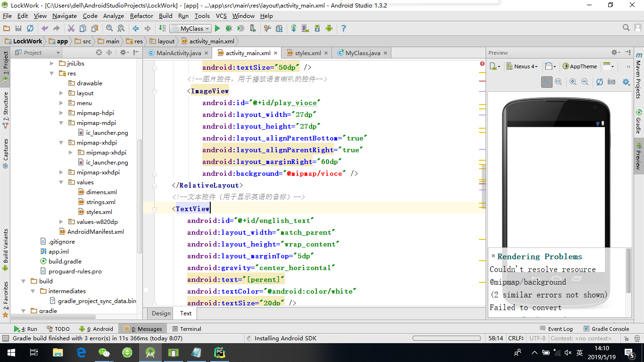Run the app with green play button
This screenshot has height=362, width=644.
217,28
